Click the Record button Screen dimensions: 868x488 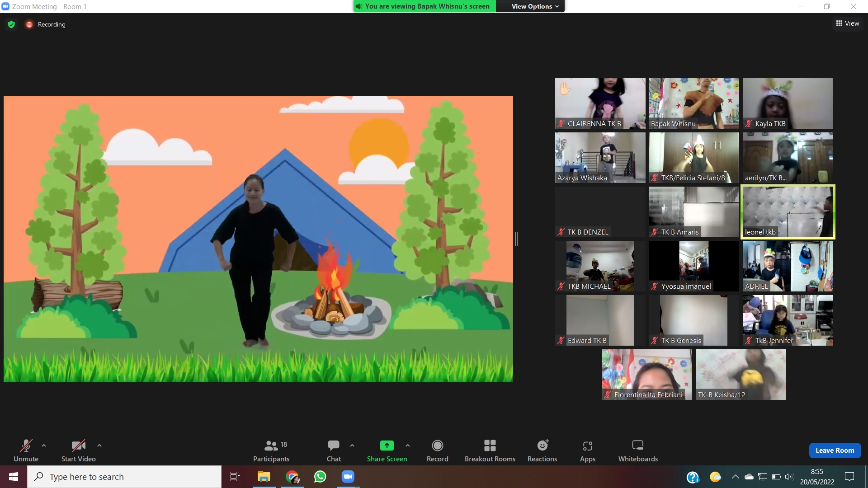pyautogui.click(x=437, y=450)
